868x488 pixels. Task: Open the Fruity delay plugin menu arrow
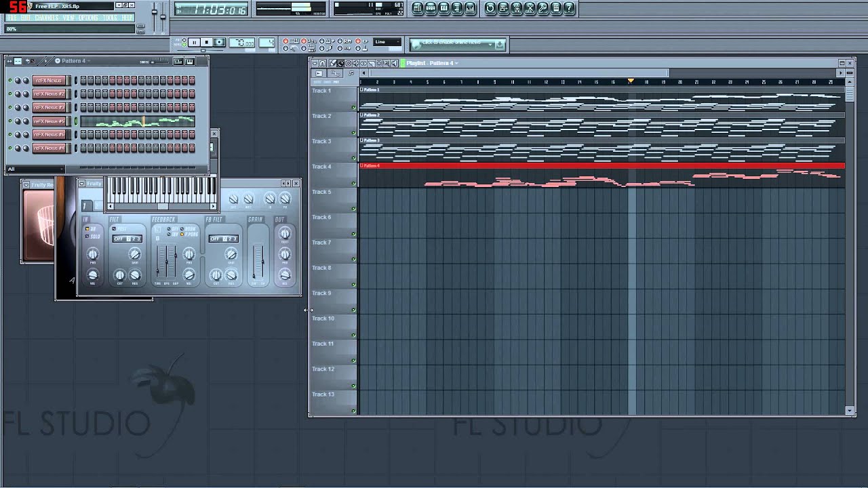pyautogui.click(x=81, y=183)
